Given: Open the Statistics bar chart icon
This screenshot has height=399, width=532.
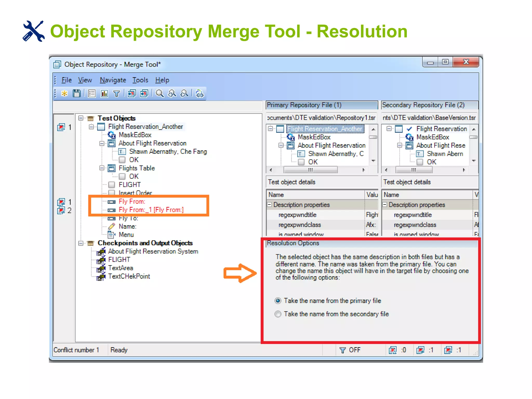Looking at the screenshot, I should point(104,93).
